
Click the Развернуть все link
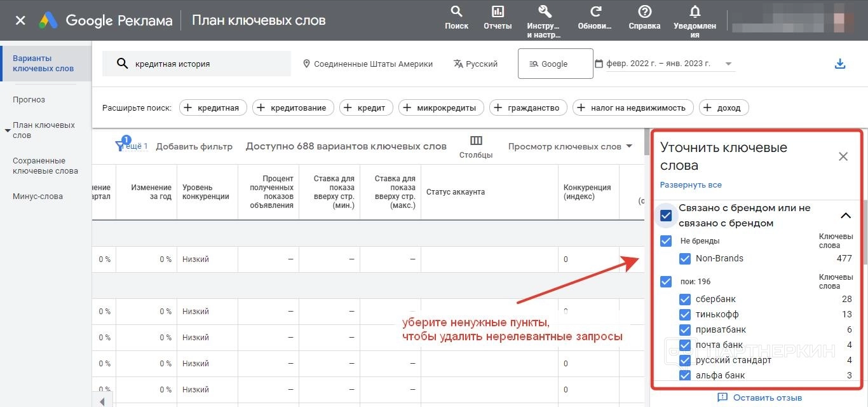point(691,185)
